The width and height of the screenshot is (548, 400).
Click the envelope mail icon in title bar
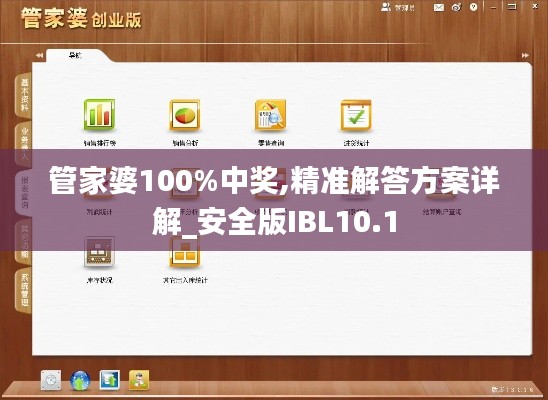tap(439, 7)
